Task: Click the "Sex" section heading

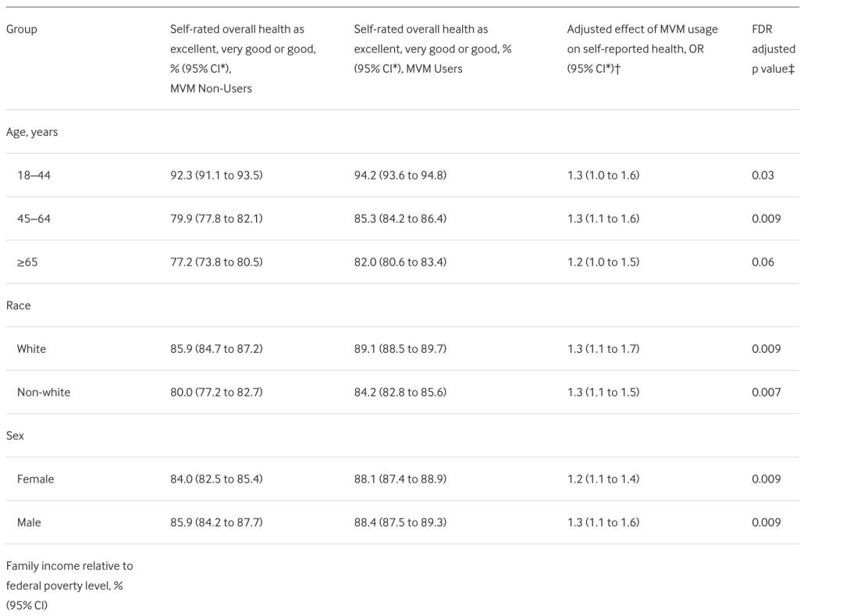Action: [x=16, y=436]
